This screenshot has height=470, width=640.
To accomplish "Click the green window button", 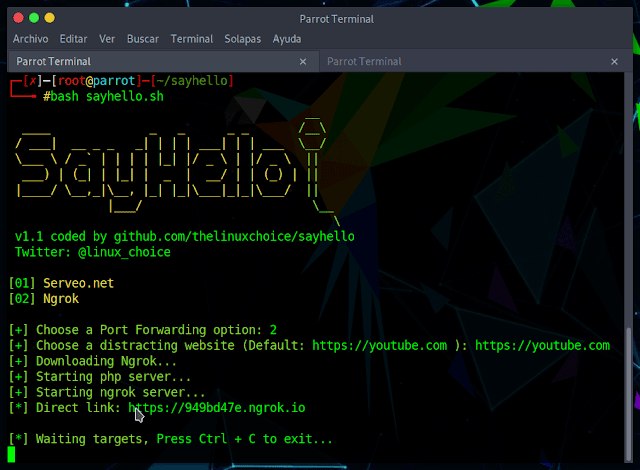I will click(x=34, y=18).
